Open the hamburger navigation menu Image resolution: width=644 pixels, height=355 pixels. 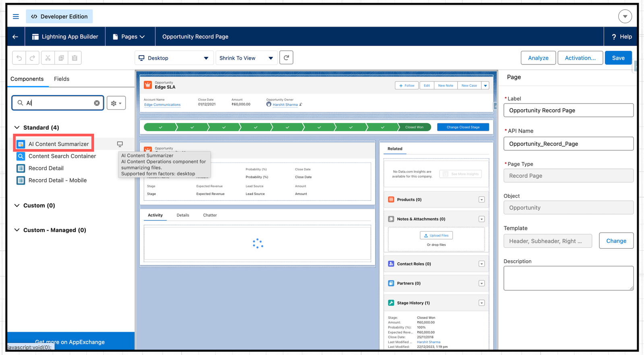click(x=16, y=17)
